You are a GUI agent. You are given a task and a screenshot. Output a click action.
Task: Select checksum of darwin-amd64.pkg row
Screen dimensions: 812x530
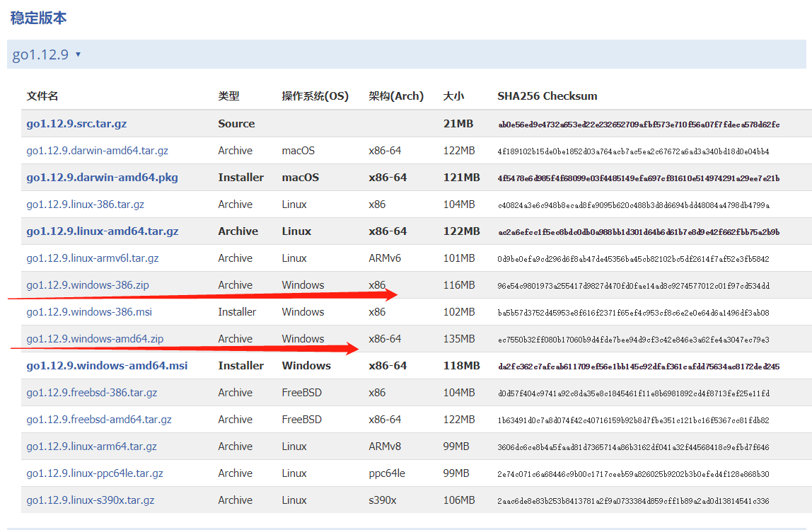point(639,178)
